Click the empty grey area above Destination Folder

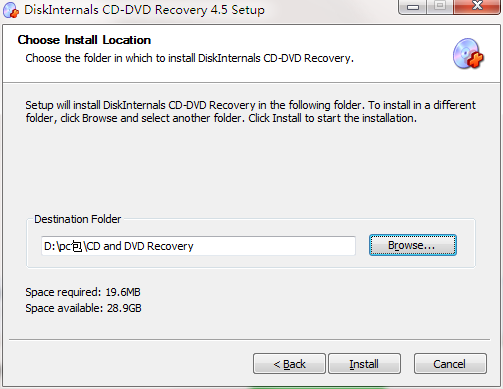250,167
